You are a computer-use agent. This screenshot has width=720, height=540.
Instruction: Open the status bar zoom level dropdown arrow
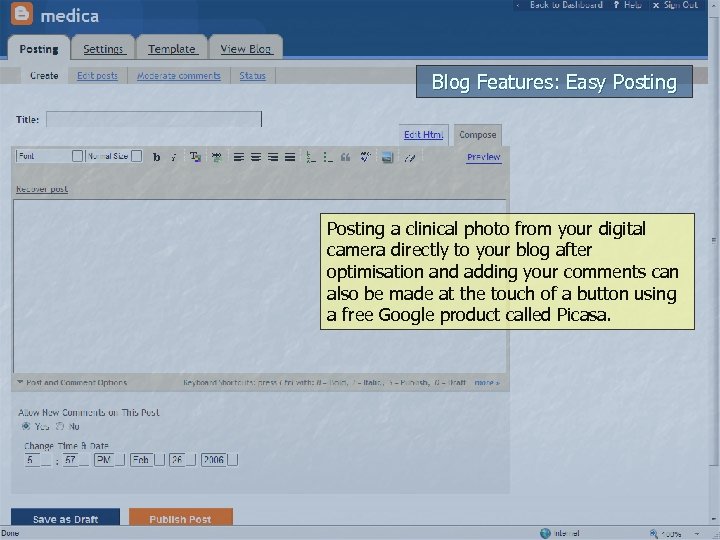click(698, 534)
